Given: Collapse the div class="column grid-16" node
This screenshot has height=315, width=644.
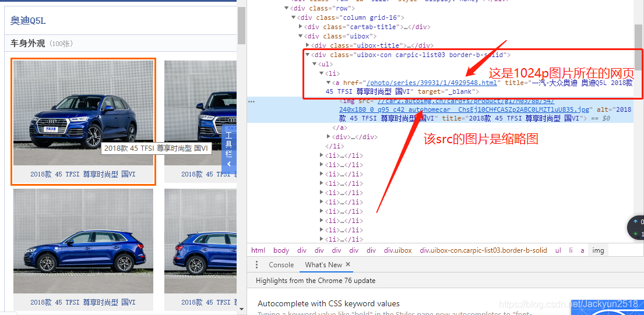Looking at the screenshot, I should point(293,17).
